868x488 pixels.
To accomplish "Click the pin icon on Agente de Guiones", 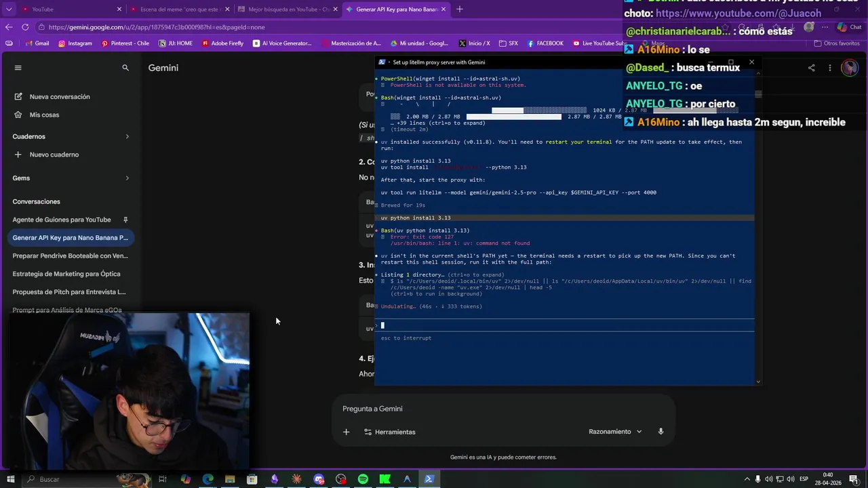I will [125, 220].
